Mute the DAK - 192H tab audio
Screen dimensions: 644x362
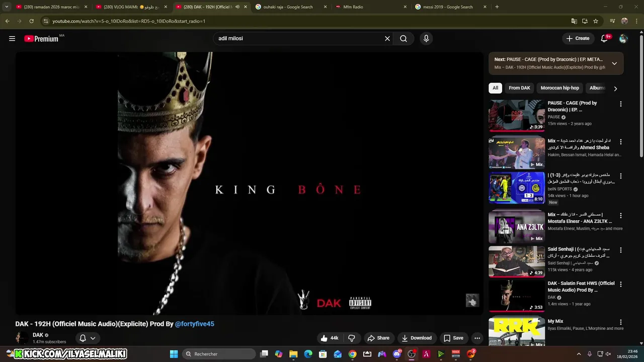coord(237,7)
